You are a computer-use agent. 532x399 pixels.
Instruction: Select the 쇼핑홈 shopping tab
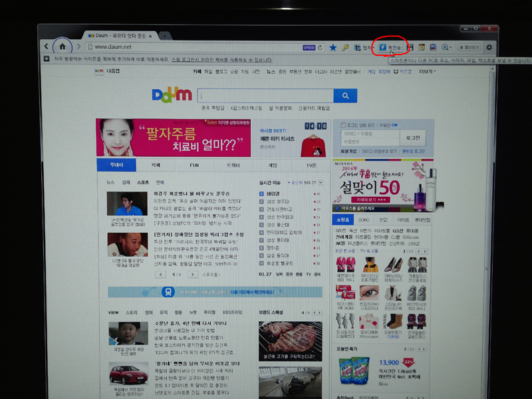342,219
